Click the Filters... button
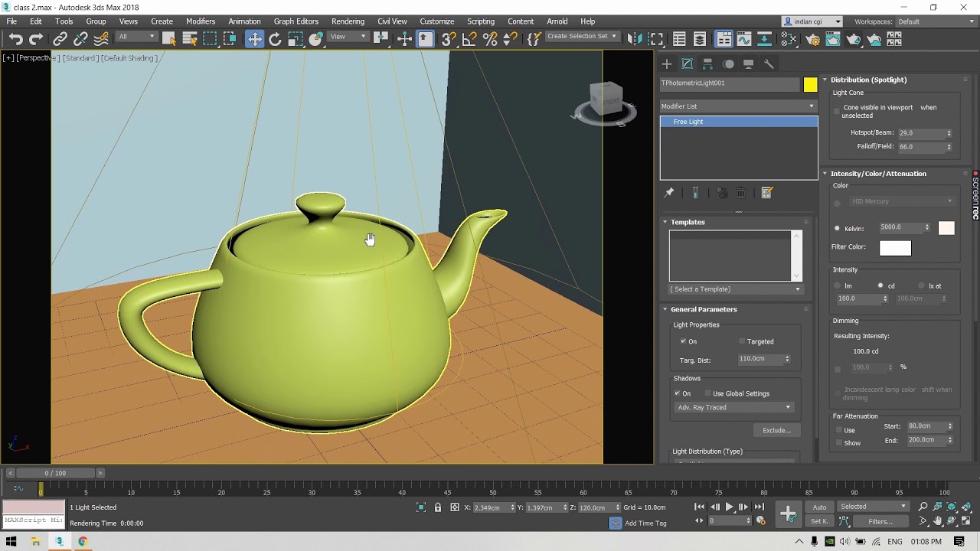The height and width of the screenshot is (551, 980). click(880, 521)
